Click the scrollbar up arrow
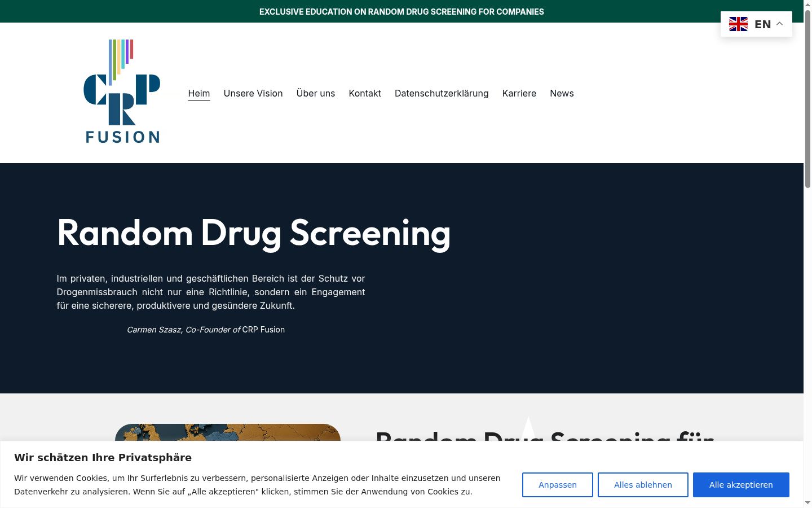 [x=807, y=5]
